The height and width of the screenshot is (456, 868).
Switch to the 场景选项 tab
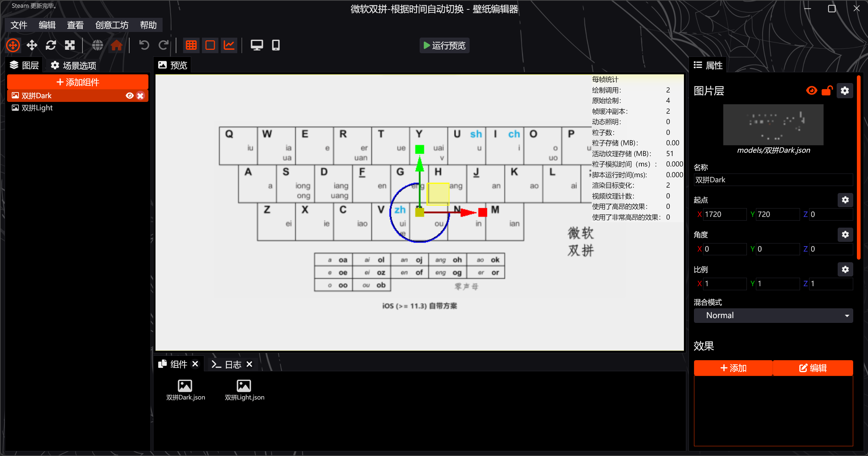73,65
